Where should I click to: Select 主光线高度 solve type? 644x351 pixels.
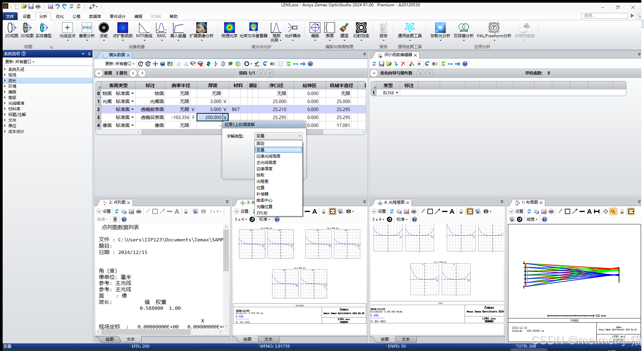point(278,163)
